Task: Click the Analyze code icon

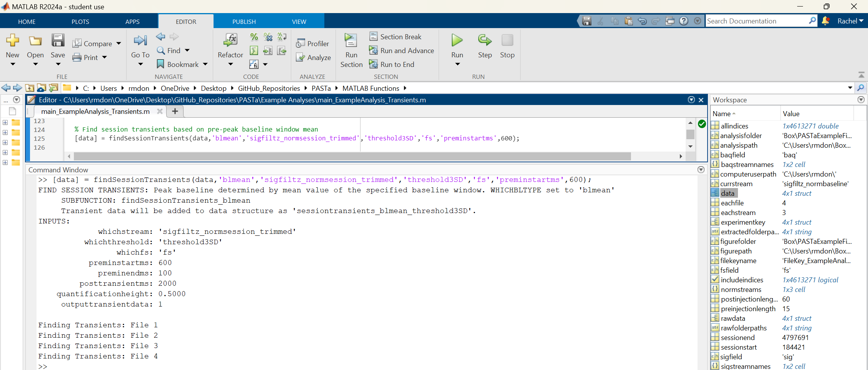Action: point(300,57)
